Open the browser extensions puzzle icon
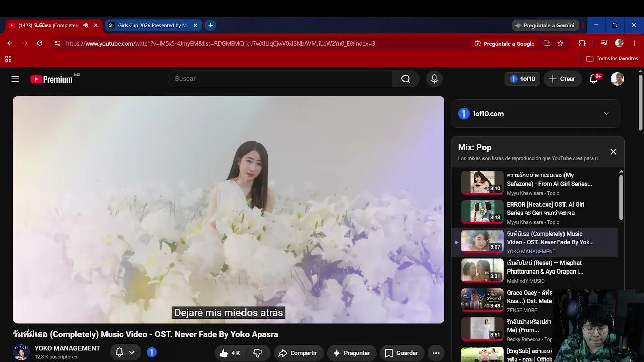The height and width of the screenshot is (362, 644). tap(582, 43)
